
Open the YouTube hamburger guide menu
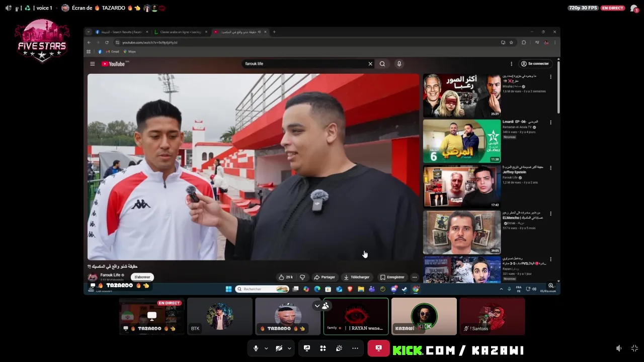tap(93, 64)
